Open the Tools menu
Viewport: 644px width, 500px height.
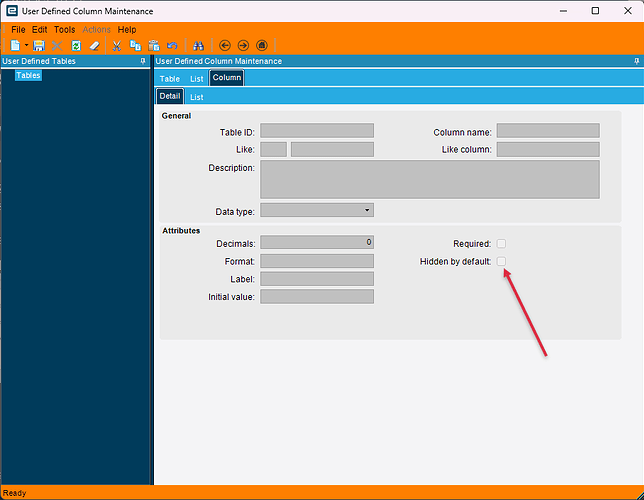64,30
